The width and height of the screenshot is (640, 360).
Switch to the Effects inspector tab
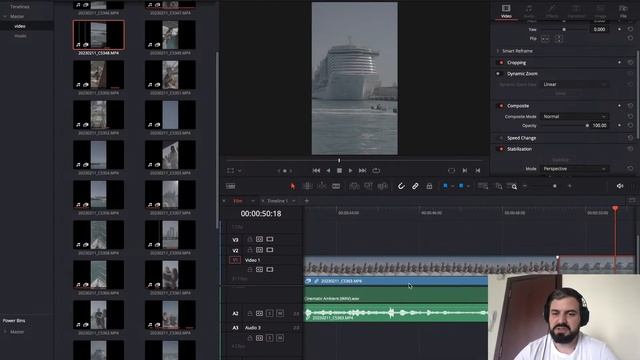(552, 11)
